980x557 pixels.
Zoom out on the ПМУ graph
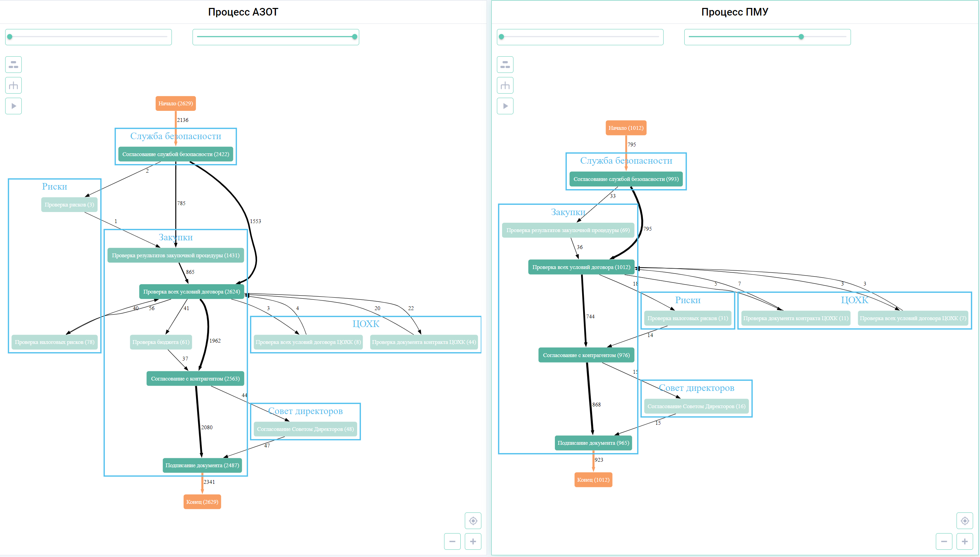[944, 541]
